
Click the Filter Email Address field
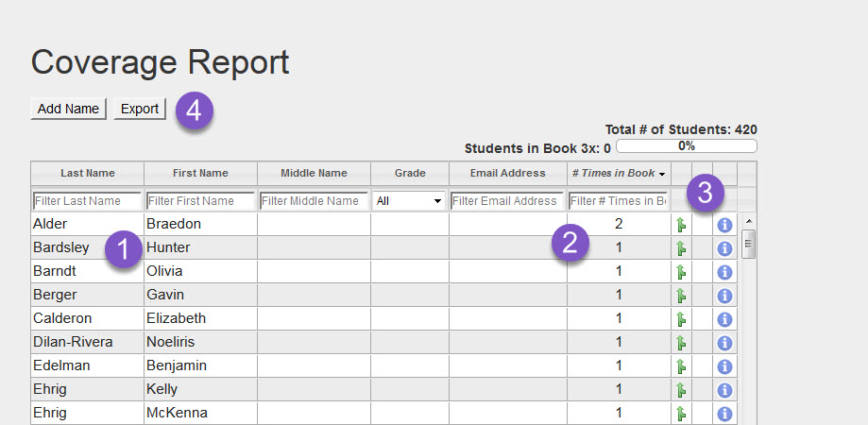click(507, 201)
